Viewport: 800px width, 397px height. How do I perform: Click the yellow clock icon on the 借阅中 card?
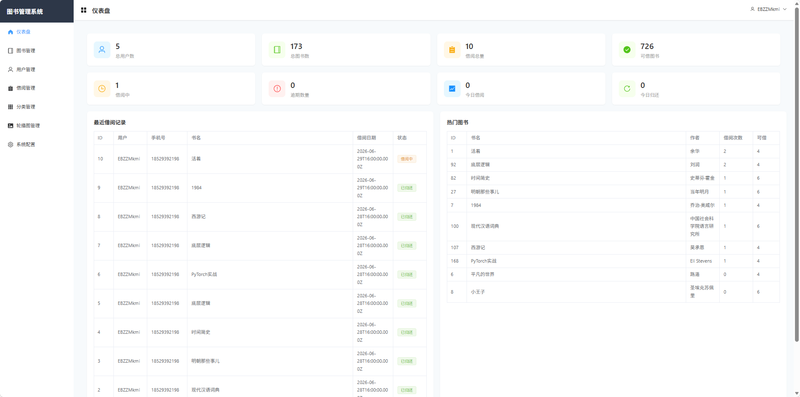[x=102, y=88]
